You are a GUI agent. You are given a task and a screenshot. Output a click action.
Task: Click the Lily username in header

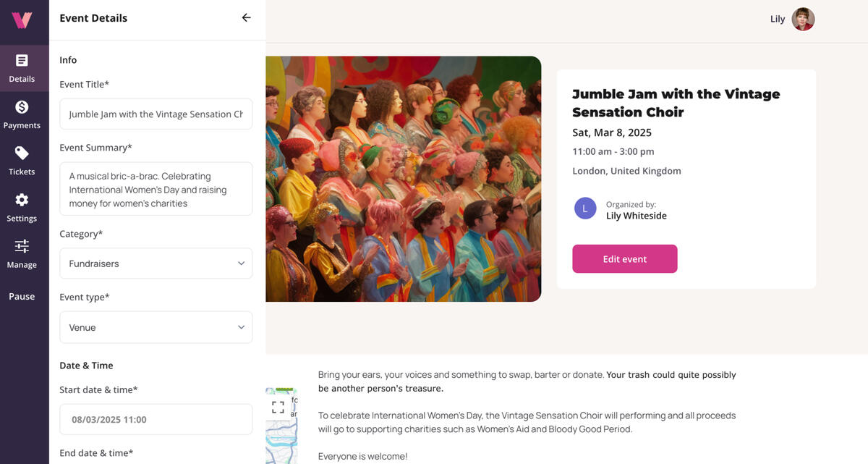pyautogui.click(x=778, y=20)
